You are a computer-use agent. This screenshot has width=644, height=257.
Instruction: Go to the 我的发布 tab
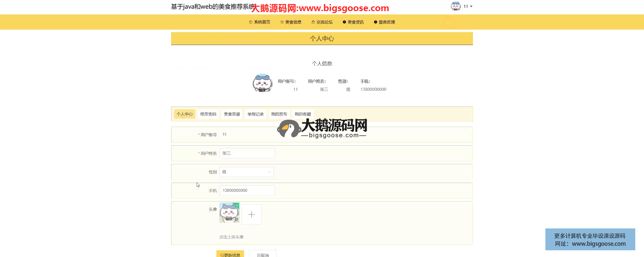click(x=279, y=114)
